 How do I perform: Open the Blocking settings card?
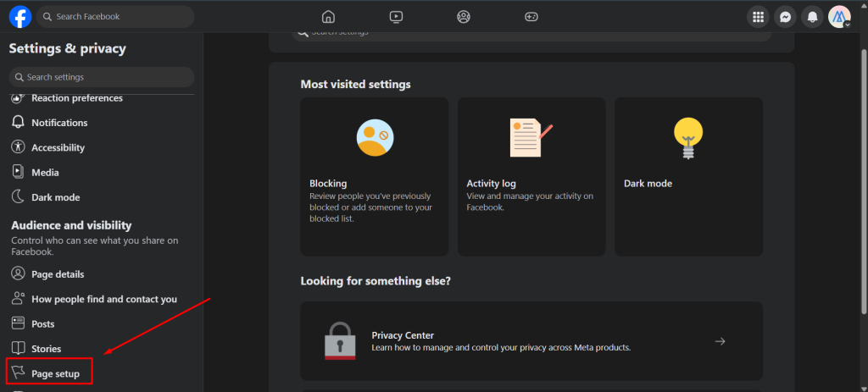tap(374, 177)
